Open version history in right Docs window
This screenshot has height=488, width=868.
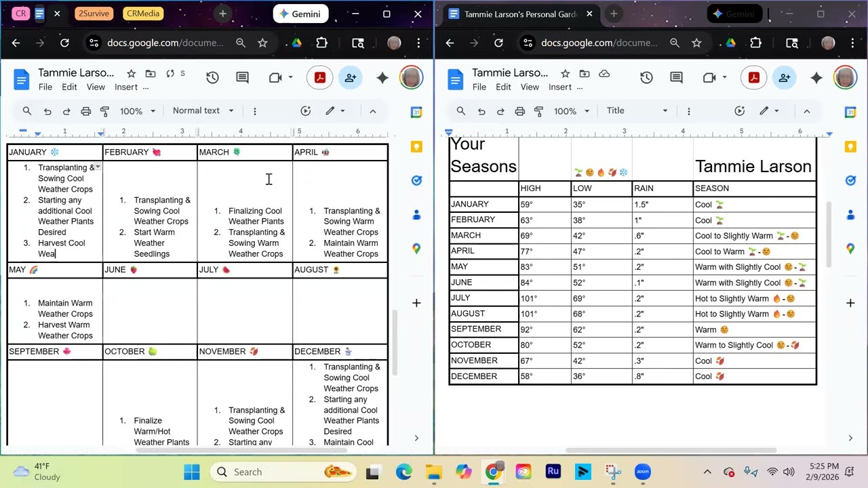[x=646, y=78]
